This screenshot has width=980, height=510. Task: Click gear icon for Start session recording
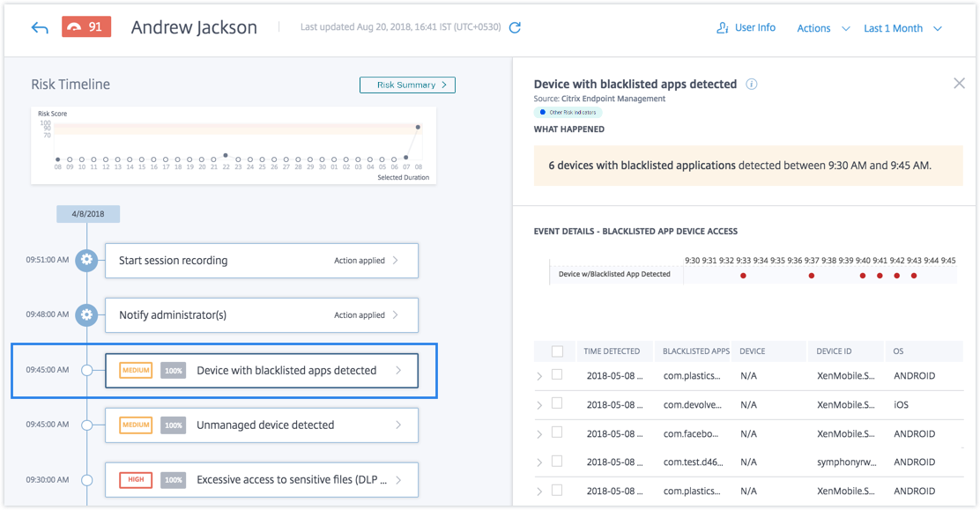(x=86, y=261)
